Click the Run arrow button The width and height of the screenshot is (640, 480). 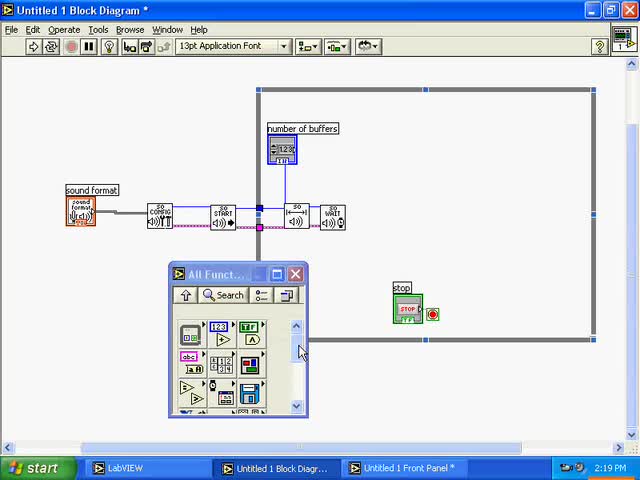[33, 47]
